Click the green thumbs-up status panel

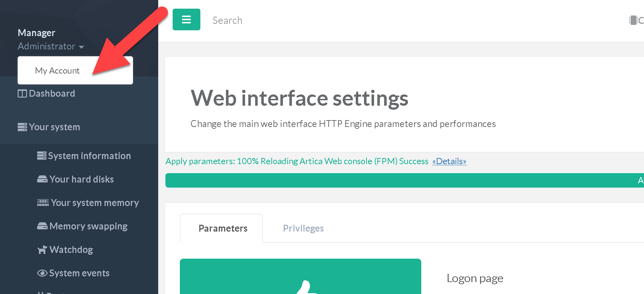(x=300, y=276)
